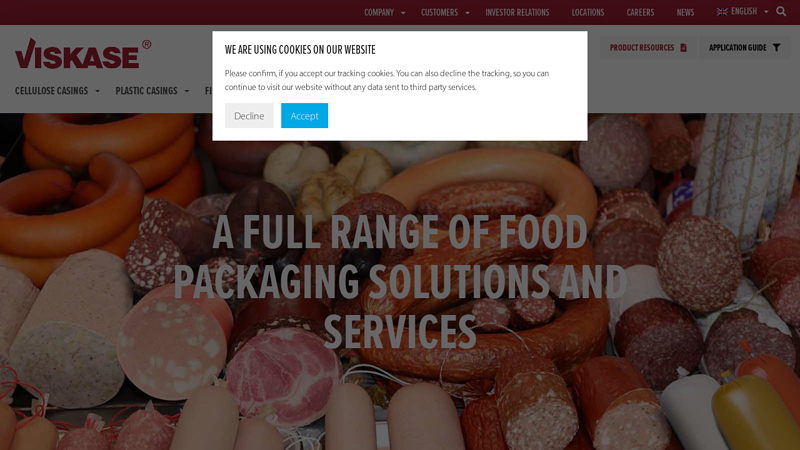Decline the tracking cookies
800x450 pixels.
pyautogui.click(x=249, y=116)
